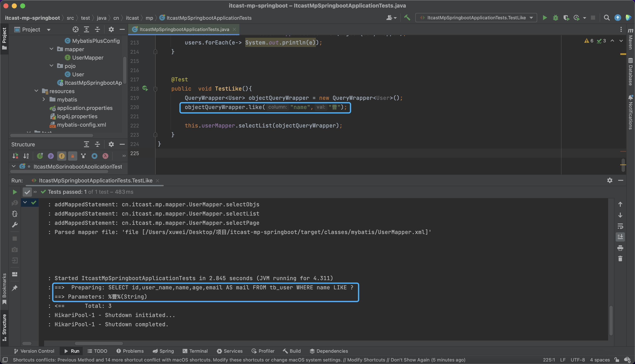The width and height of the screenshot is (635, 364).
Task: Click the trash icon to clear console output
Action: [x=620, y=259]
